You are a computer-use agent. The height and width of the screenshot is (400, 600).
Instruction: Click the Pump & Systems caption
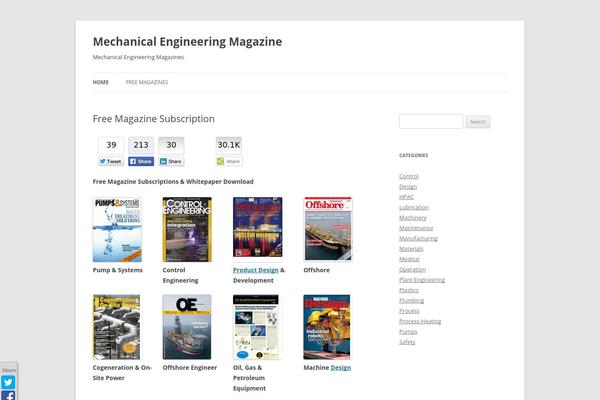[117, 270]
